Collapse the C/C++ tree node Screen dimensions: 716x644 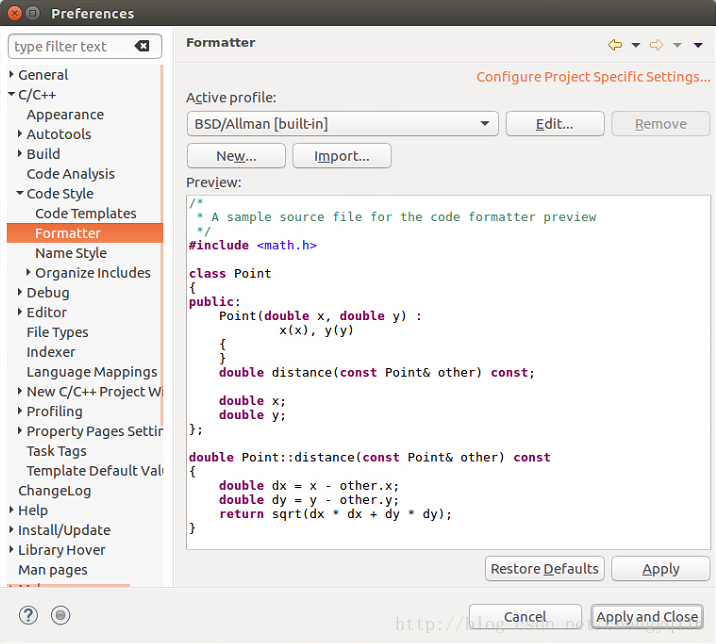pos(11,94)
